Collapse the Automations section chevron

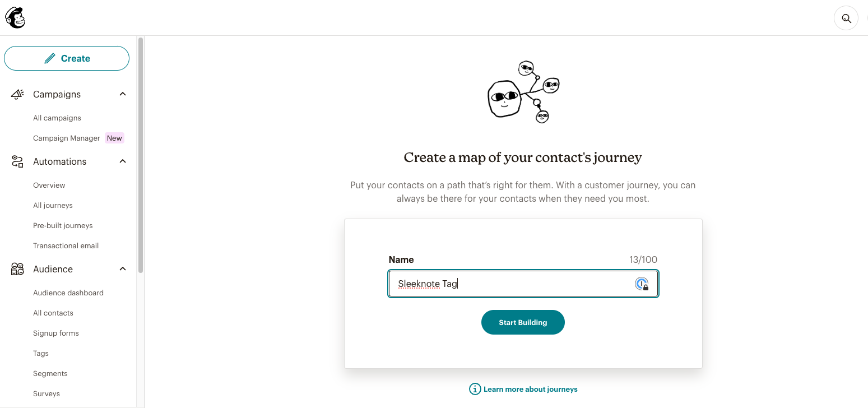pos(123,161)
